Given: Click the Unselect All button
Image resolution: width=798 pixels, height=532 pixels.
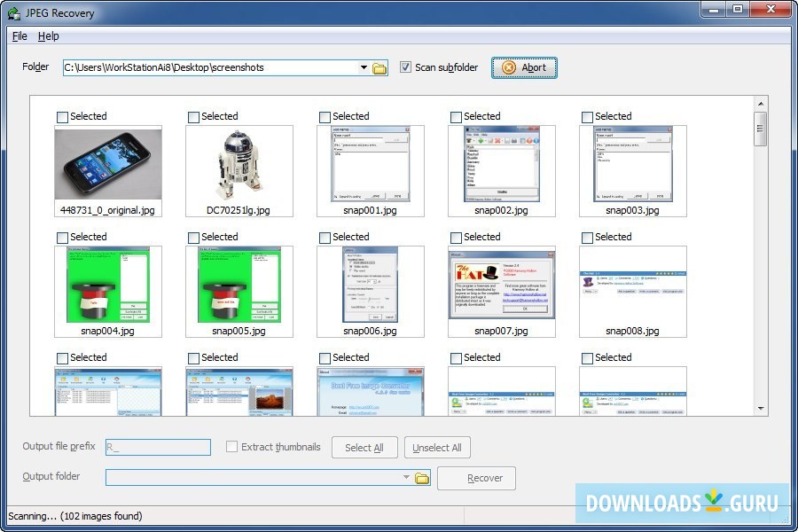Looking at the screenshot, I should point(437,448).
